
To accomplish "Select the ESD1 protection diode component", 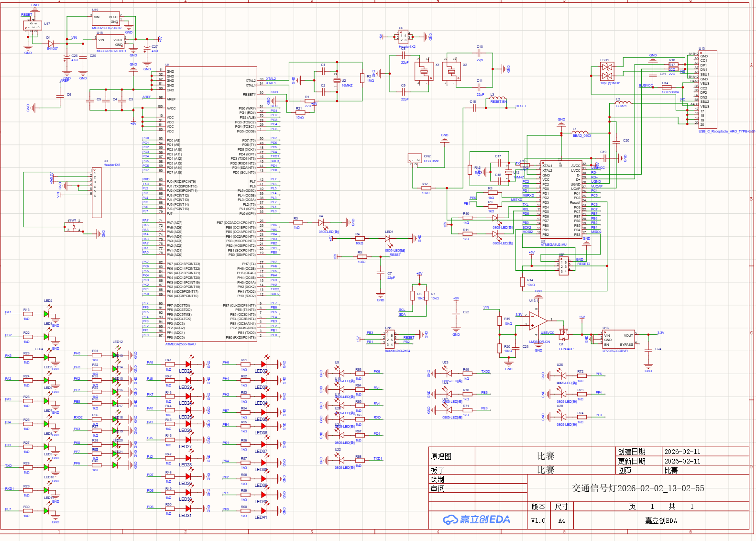I will click(606, 72).
